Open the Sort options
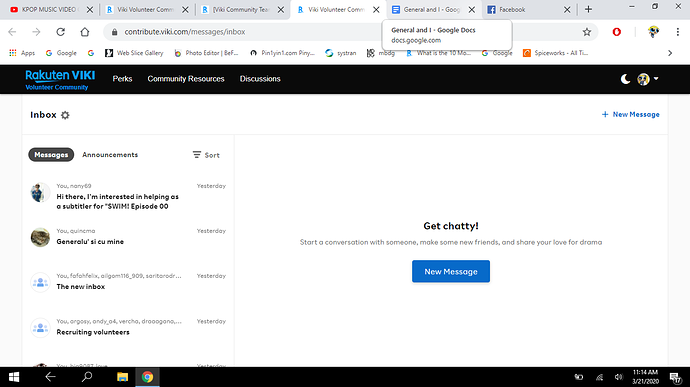Screen dimensions: 690x387 [x=206, y=155]
